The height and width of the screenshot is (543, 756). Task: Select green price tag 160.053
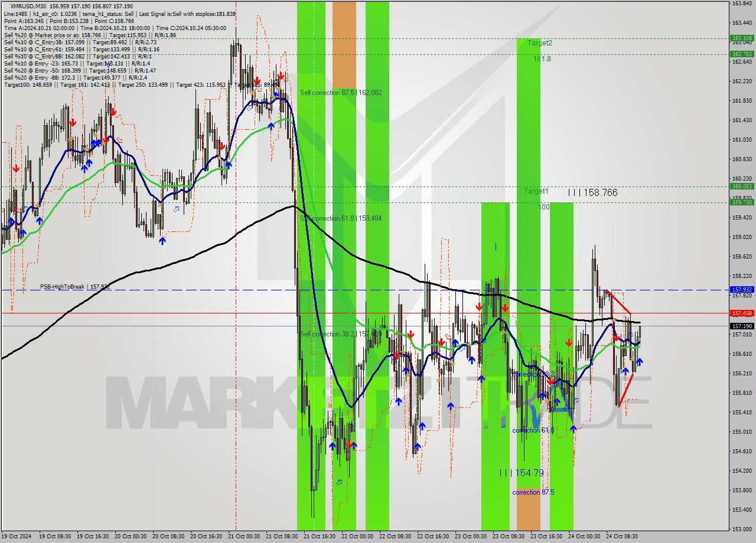click(742, 186)
